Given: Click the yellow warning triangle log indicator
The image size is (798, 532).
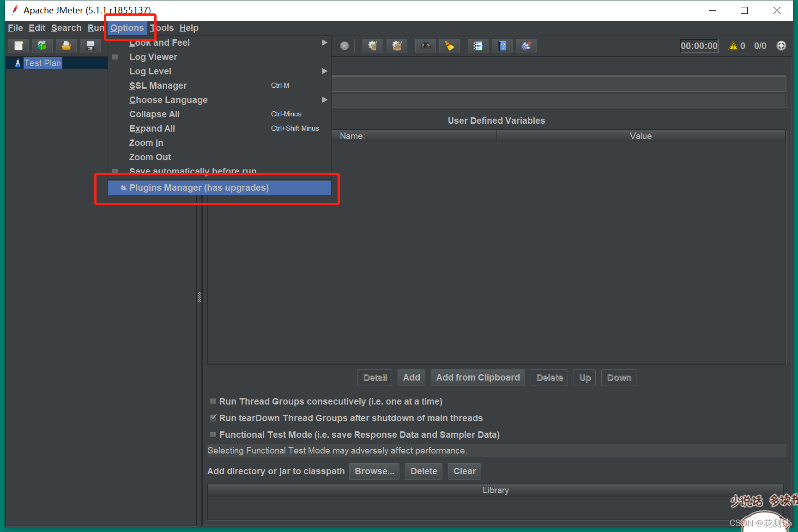Looking at the screenshot, I should 733,46.
